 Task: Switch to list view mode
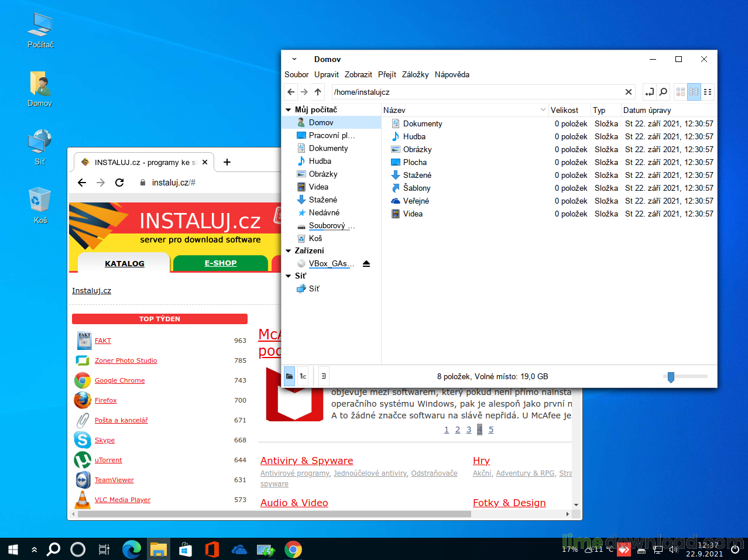[694, 92]
